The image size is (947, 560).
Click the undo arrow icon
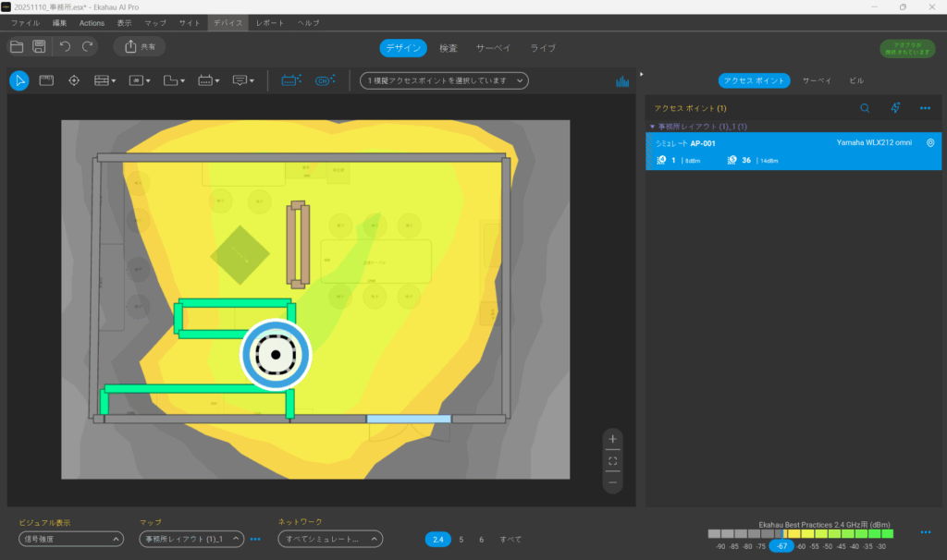65,46
